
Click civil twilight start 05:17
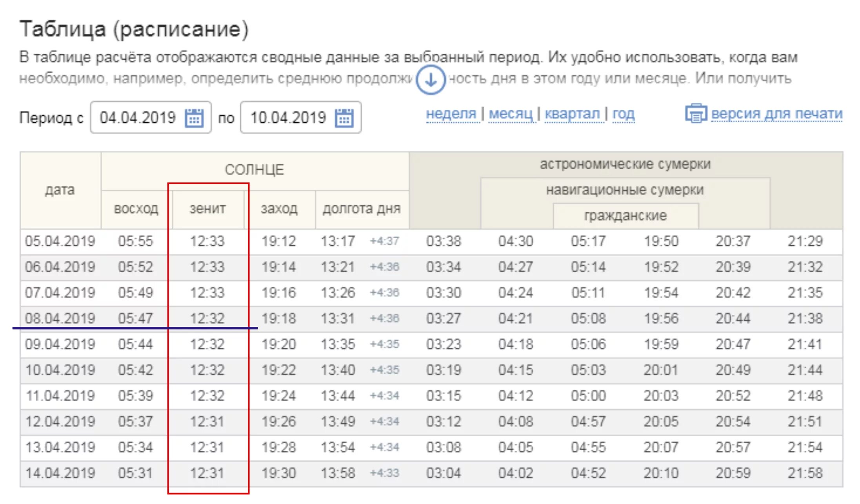tap(588, 241)
